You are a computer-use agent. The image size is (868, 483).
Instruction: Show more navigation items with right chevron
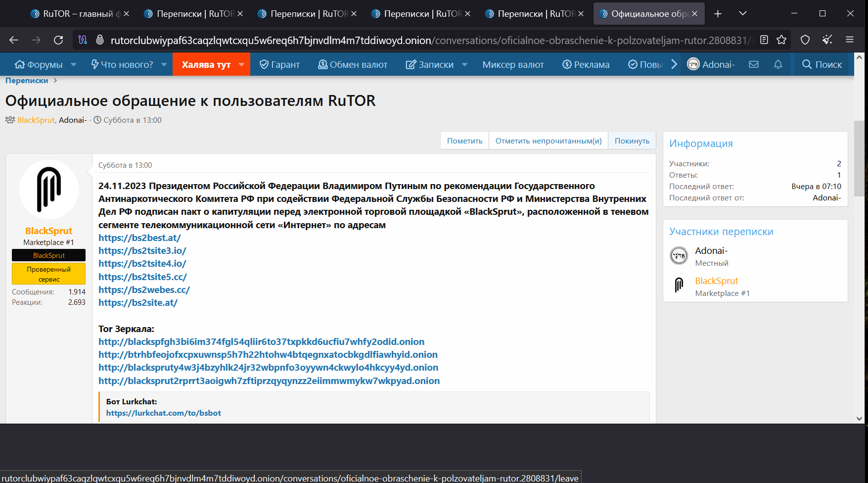(674, 64)
